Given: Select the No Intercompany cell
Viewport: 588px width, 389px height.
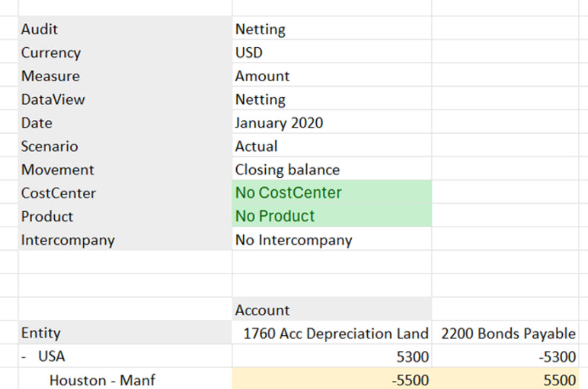Looking at the screenshot, I should pyautogui.click(x=332, y=239).
